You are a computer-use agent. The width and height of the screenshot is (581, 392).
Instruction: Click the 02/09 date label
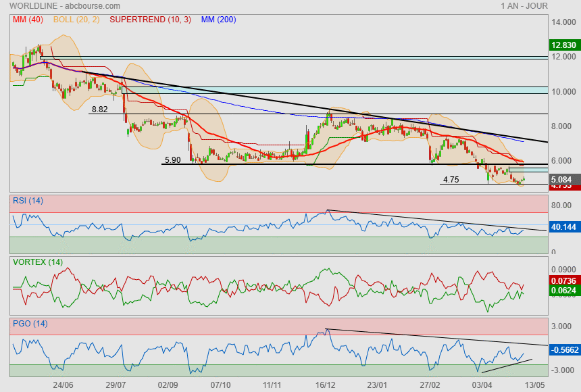168,385
